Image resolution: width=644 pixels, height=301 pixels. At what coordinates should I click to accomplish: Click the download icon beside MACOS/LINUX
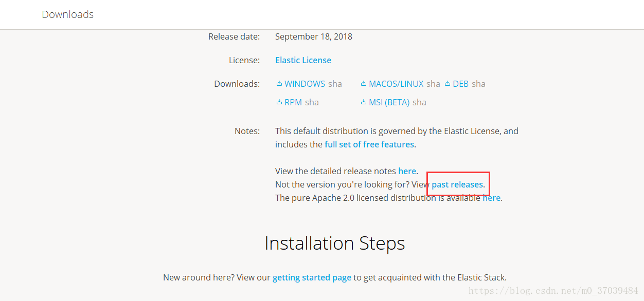[x=364, y=84]
